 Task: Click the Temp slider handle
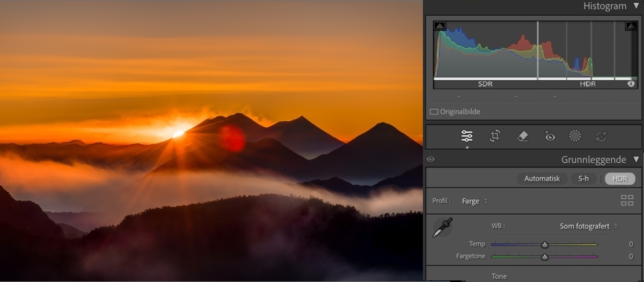coord(545,244)
